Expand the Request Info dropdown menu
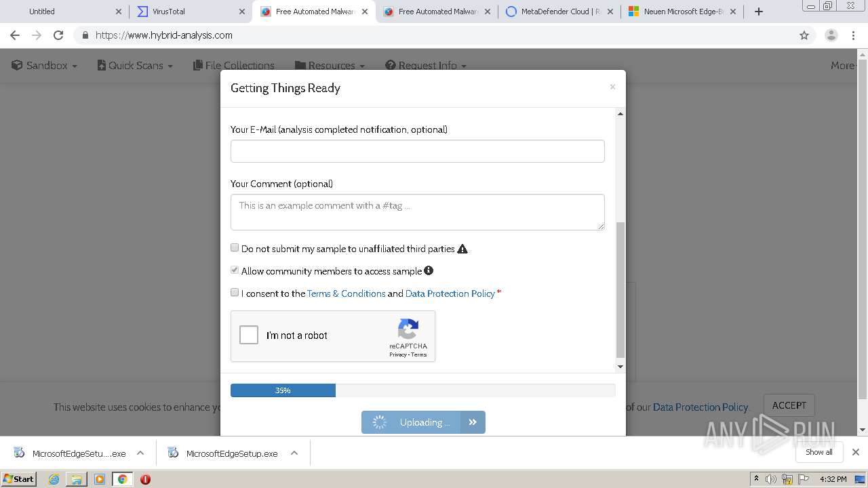This screenshot has height=488, width=868. (426, 66)
